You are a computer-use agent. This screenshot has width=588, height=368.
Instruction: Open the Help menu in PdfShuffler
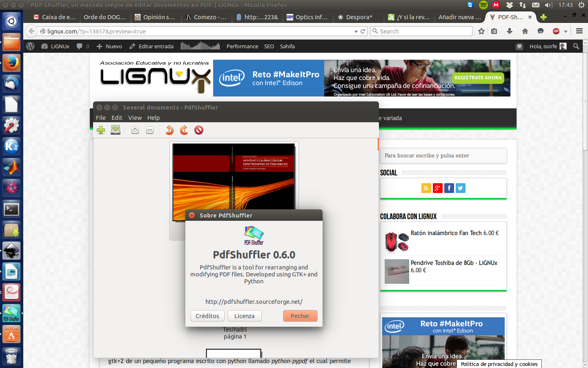click(154, 118)
